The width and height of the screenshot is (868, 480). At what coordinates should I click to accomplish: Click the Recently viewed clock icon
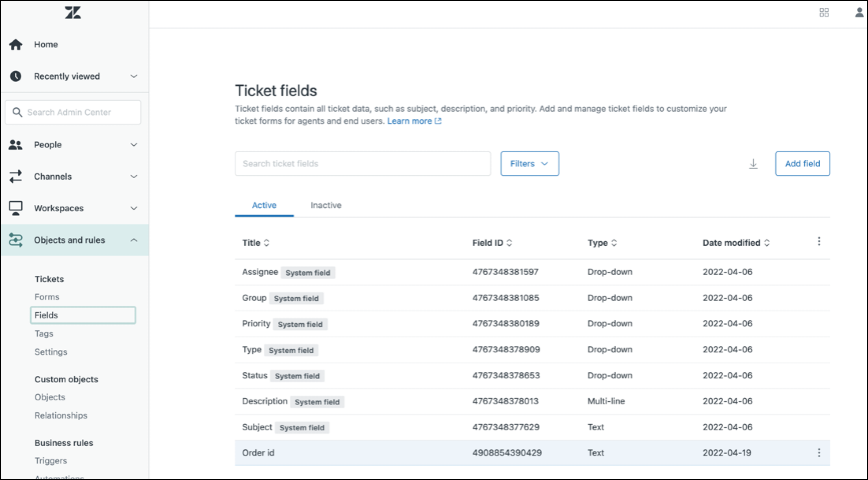pyautogui.click(x=15, y=76)
